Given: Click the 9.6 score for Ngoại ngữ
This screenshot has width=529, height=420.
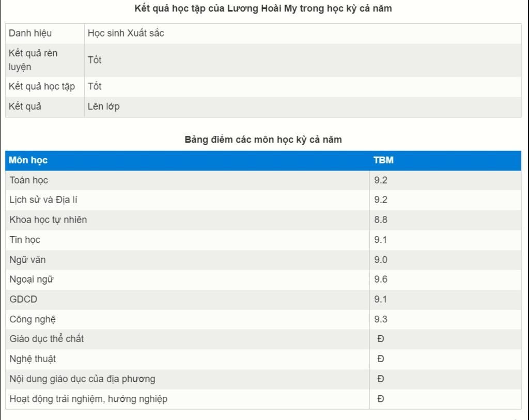Looking at the screenshot, I should [x=381, y=279].
